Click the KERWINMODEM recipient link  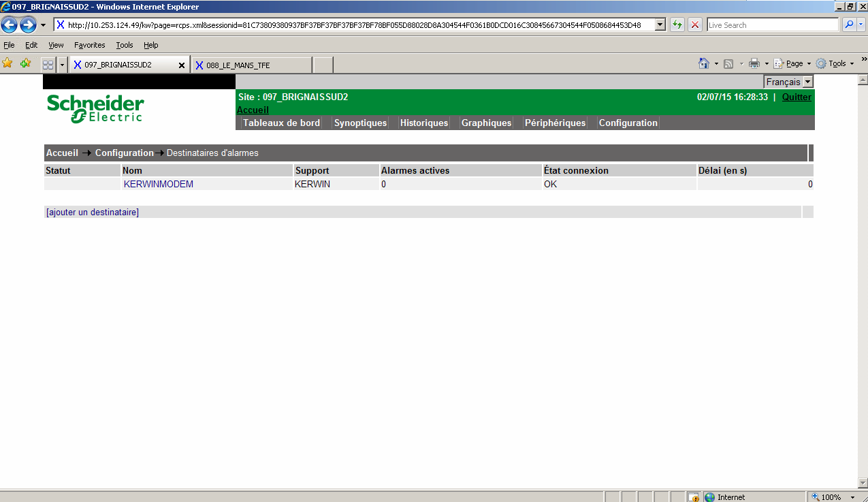pyautogui.click(x=159, y=184)
